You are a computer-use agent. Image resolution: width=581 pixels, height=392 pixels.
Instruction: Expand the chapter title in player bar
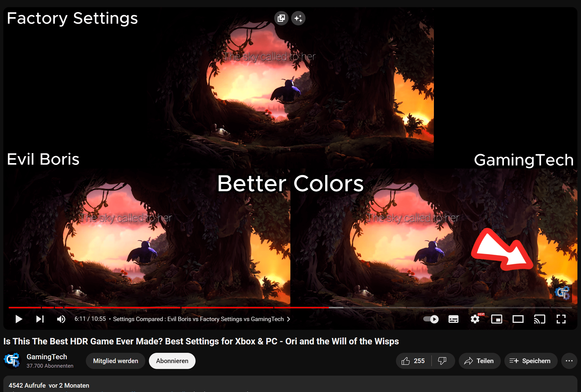pyautogui.click(x=202, y=319)
